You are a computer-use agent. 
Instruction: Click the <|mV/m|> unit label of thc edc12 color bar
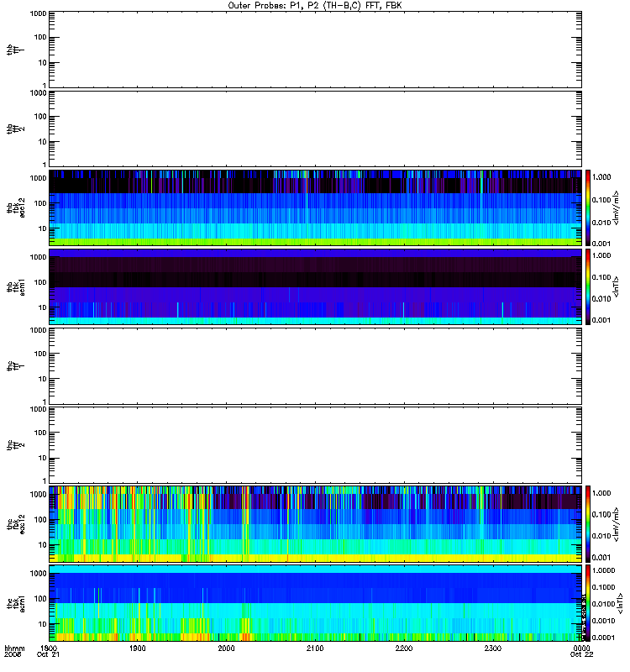616,524
